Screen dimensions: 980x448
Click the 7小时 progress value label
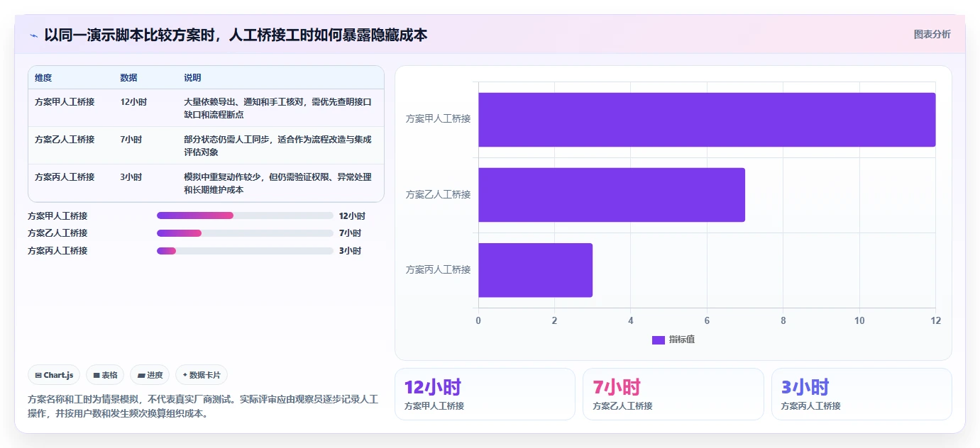(350, 233)
